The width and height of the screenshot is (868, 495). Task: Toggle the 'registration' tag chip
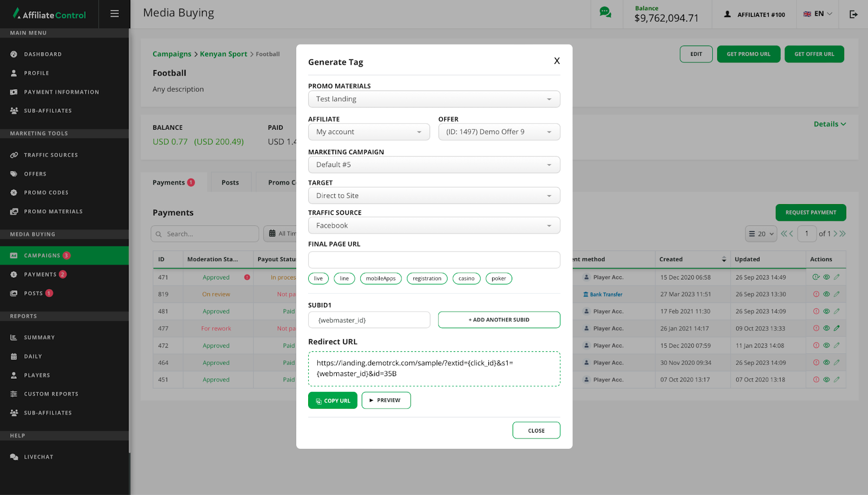pos(427,279)
